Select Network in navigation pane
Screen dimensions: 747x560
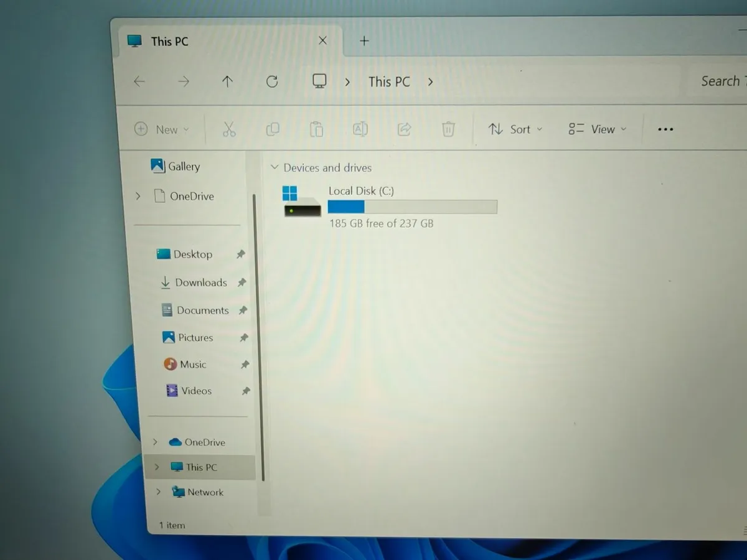(x=197, y=492)
